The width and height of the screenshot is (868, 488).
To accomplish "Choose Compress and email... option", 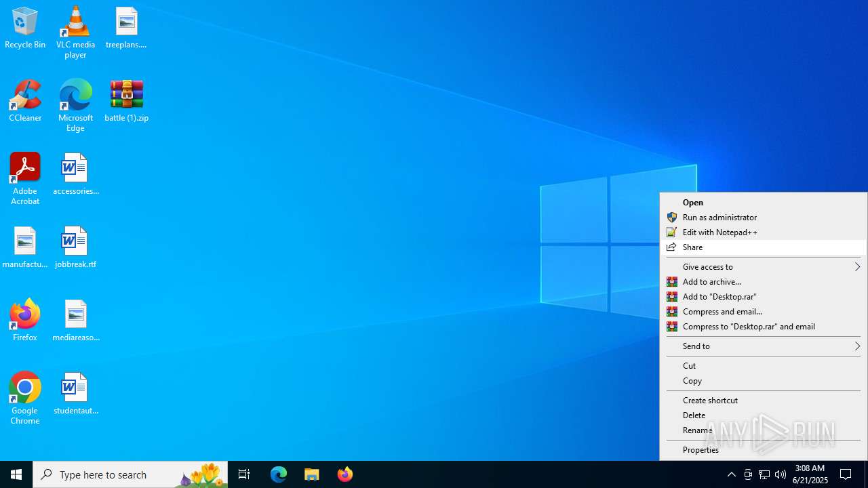I will [764, 312].
